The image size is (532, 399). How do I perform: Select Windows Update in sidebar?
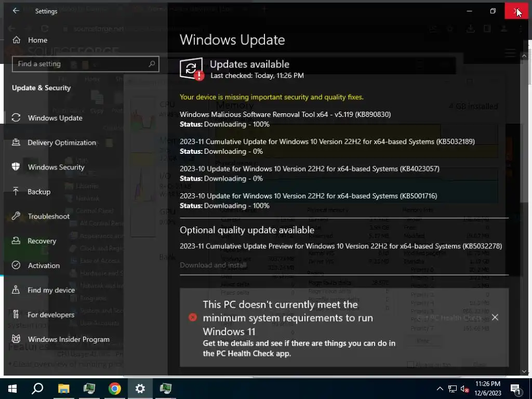(55, 118)
